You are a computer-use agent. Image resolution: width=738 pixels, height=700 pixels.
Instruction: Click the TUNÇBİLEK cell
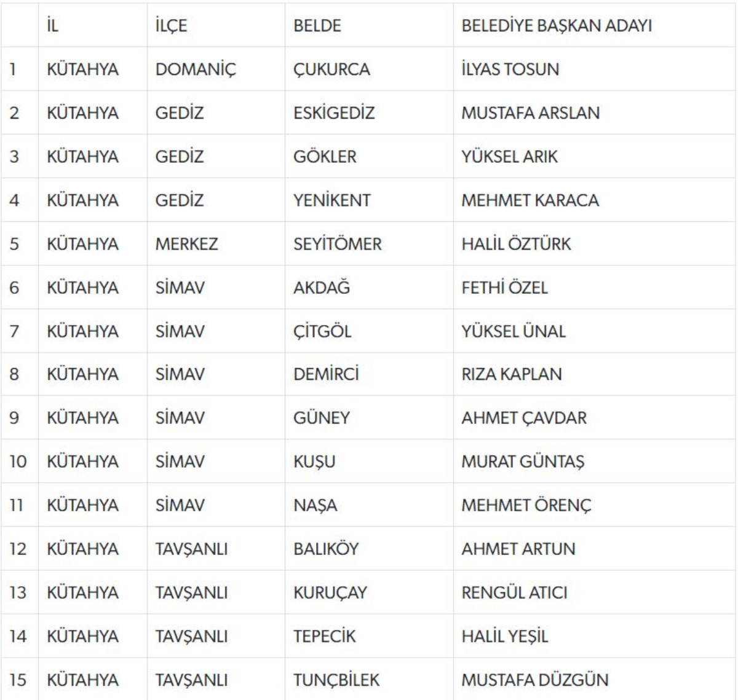336,680
